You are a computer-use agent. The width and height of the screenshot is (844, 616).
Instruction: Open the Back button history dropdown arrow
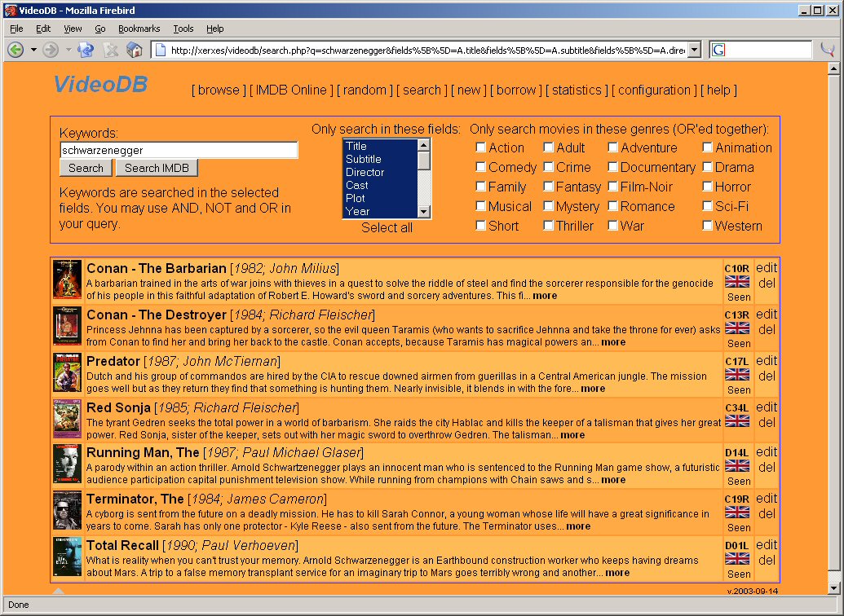point(33,50)
